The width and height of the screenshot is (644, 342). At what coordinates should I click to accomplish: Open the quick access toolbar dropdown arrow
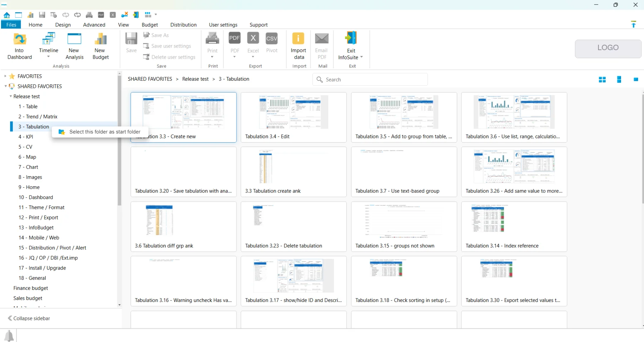156,15
